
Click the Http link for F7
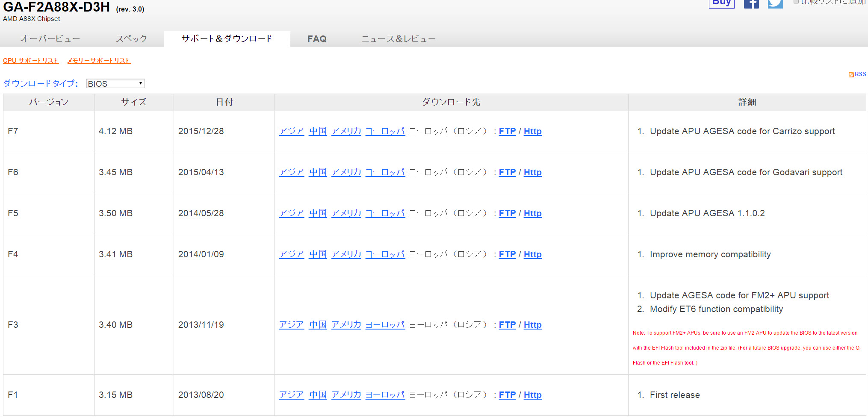click(x=533, y=131)
